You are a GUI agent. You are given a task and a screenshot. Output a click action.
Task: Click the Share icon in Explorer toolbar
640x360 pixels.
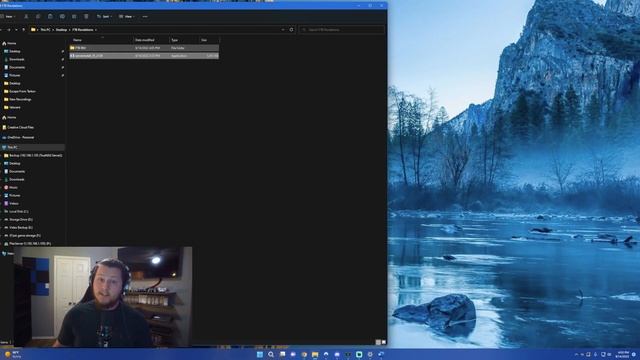click(x=74, y=17)
